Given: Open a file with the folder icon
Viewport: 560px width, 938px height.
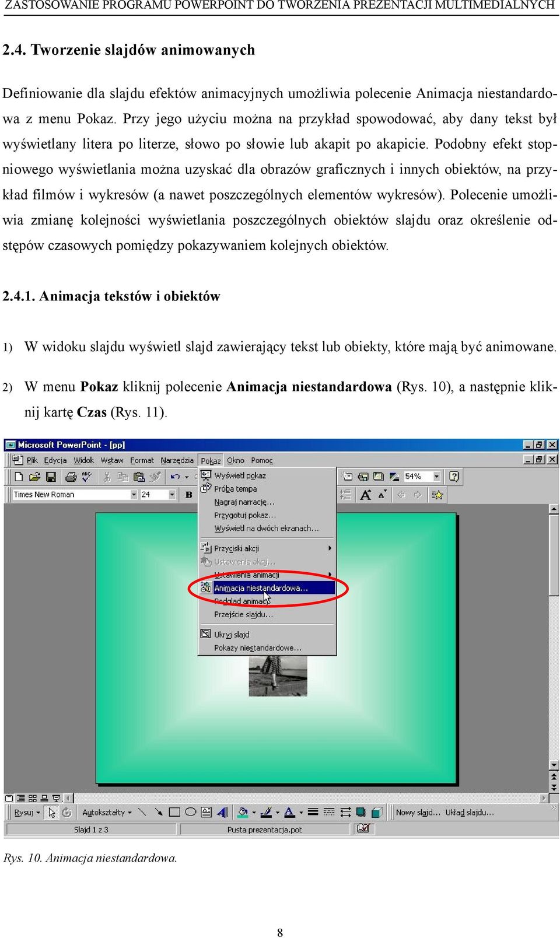Looking at the screenshot, I should click(x=34, y=477).
